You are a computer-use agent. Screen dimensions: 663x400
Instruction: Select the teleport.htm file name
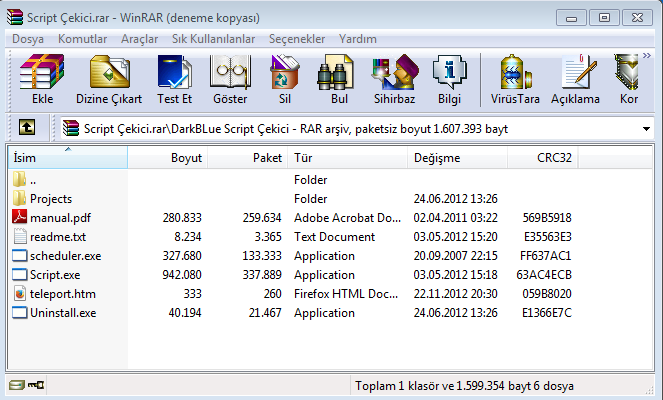pos(63,294)
